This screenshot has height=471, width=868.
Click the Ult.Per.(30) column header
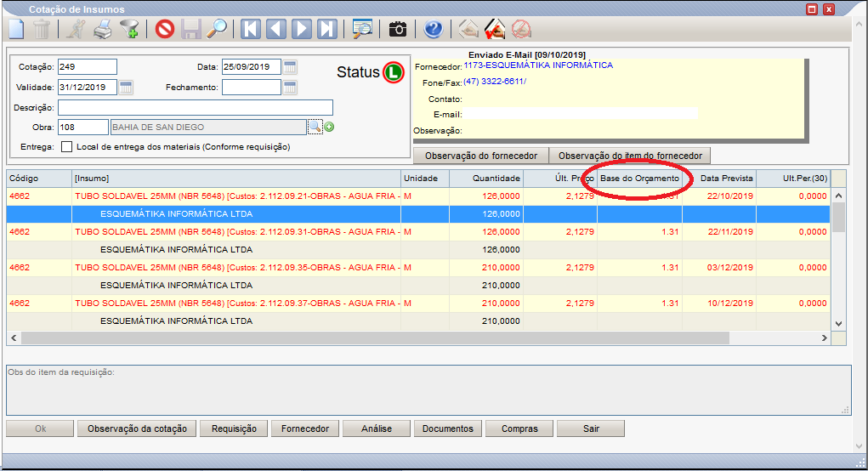(x=793, y=179)
